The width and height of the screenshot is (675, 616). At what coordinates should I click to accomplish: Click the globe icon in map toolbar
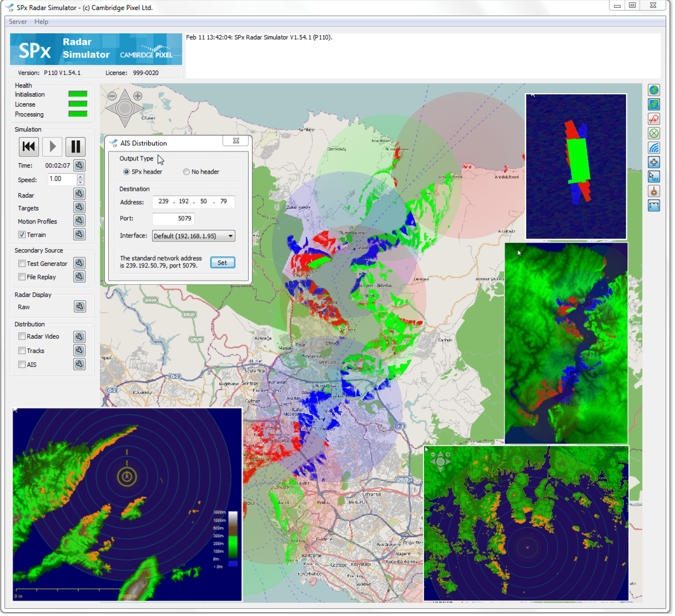(x=654, y=90)
